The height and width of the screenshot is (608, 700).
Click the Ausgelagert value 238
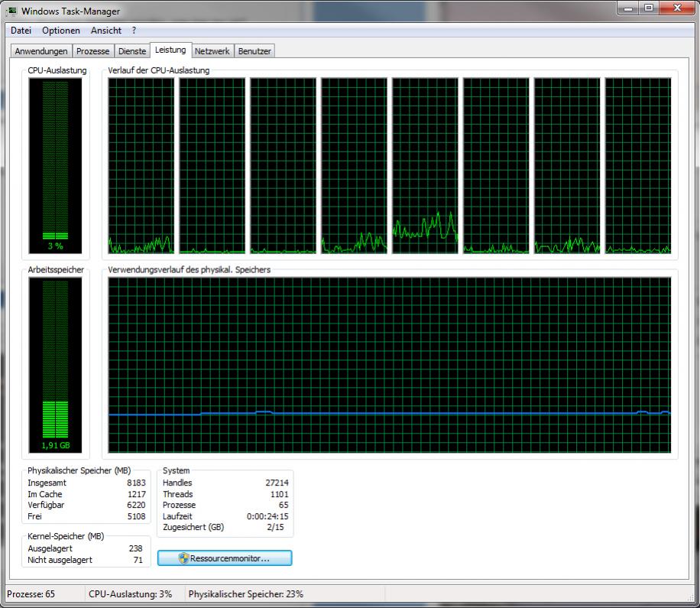136,548
